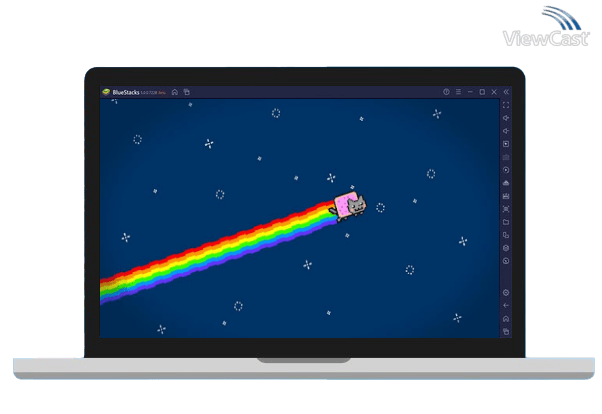Open the multi-window tabs icon beside home
602x414 pixels.
pyautogui.click(x=187, y=92)
